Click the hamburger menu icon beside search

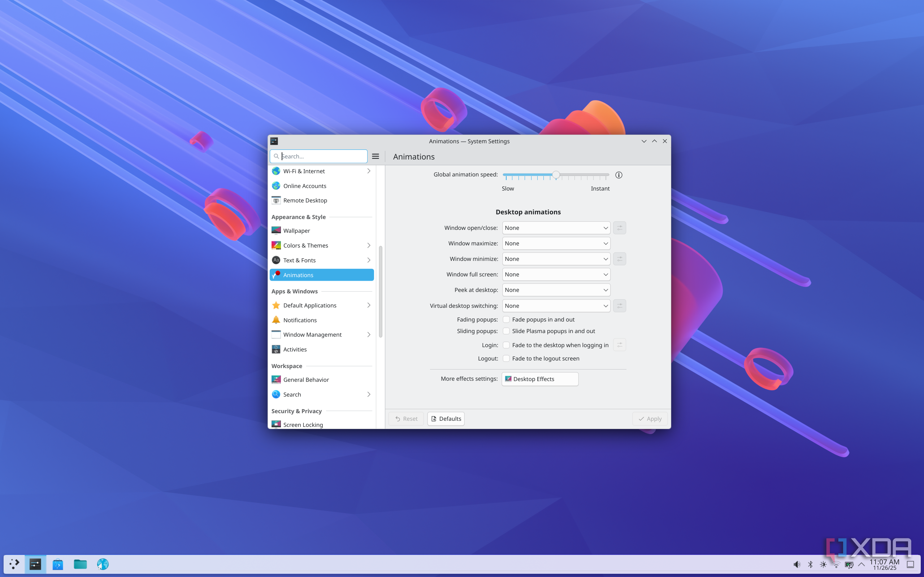[x=375, y=156]
